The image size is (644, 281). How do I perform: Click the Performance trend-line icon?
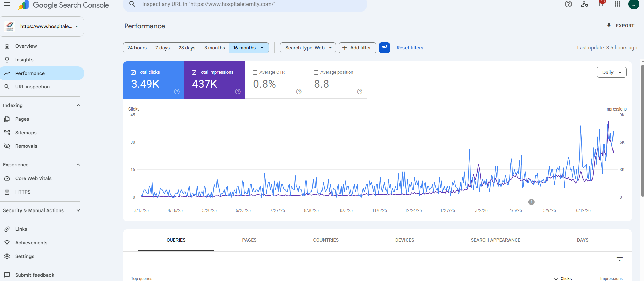7,73
